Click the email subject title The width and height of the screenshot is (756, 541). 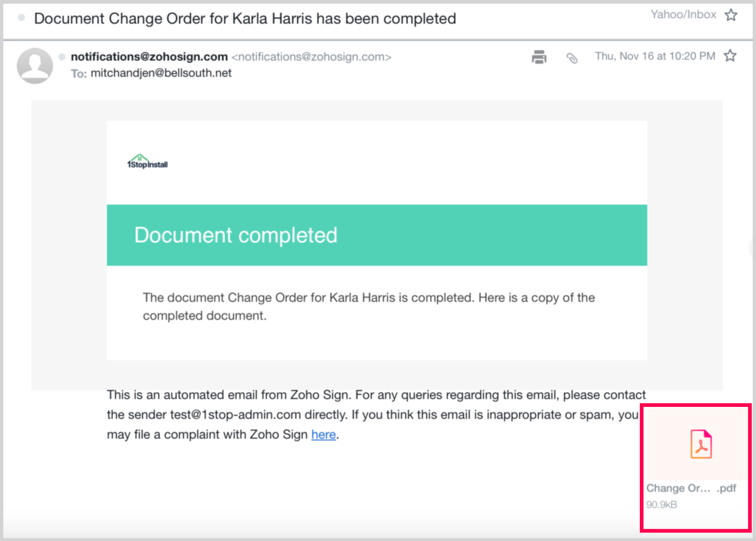245,18
